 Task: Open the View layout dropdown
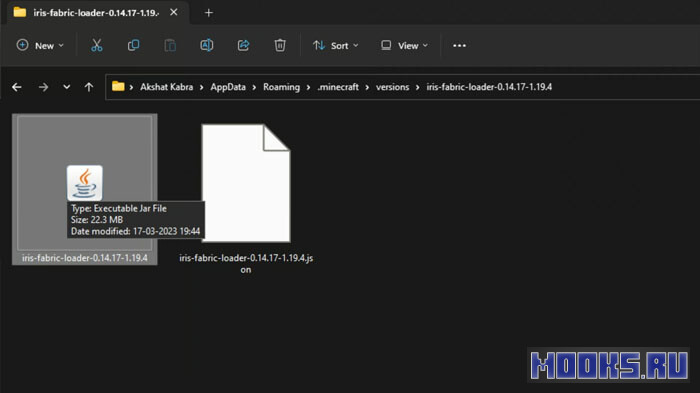pos(404,46)
